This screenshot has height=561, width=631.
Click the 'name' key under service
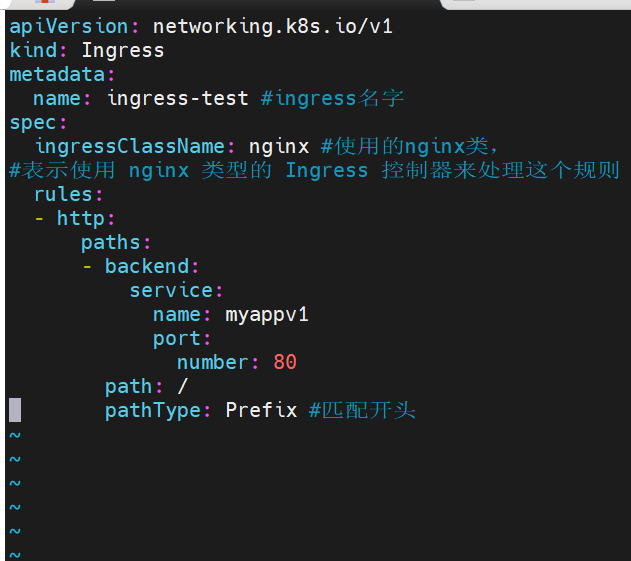176,315
